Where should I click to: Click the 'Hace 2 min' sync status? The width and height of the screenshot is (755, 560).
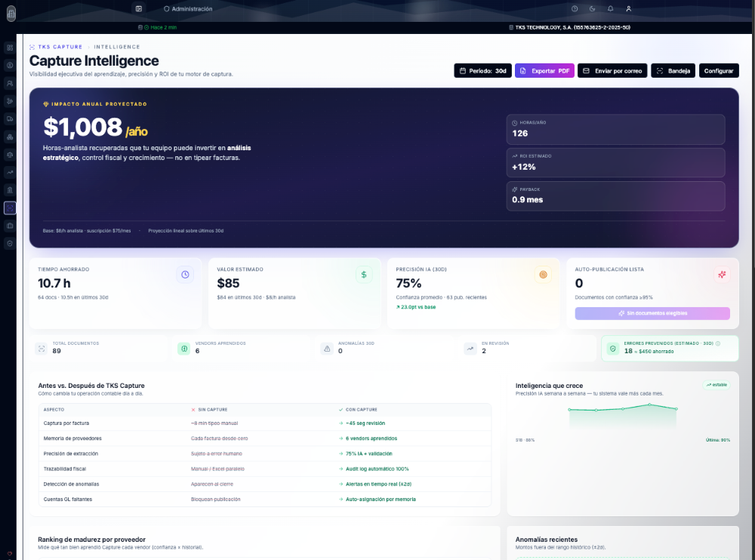[x=158, y=27]
